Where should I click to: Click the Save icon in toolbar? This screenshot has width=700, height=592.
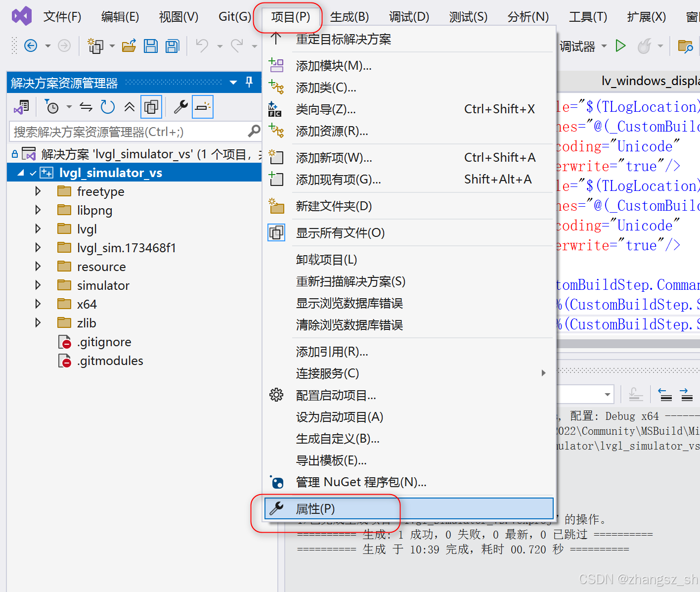coord(150,46)
